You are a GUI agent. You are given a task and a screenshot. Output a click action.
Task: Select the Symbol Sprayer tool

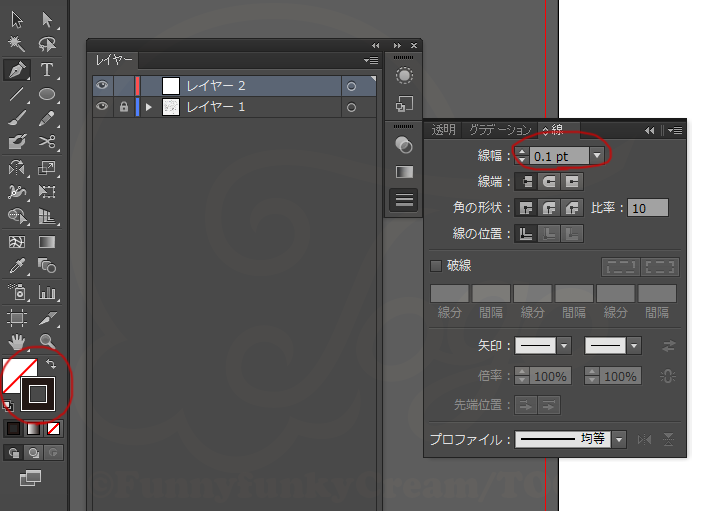pos(17,292)
